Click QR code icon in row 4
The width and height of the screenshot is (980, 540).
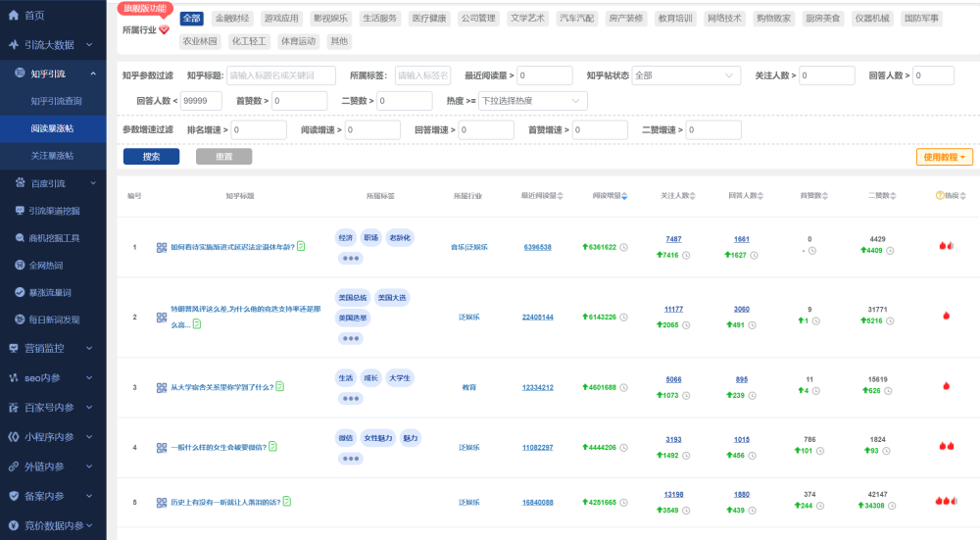162,448
